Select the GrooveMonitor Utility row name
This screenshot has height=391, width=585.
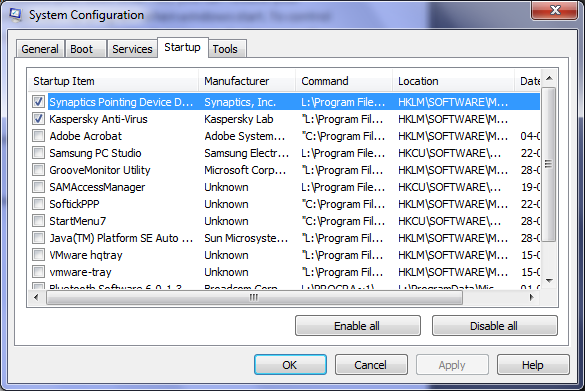100,170
